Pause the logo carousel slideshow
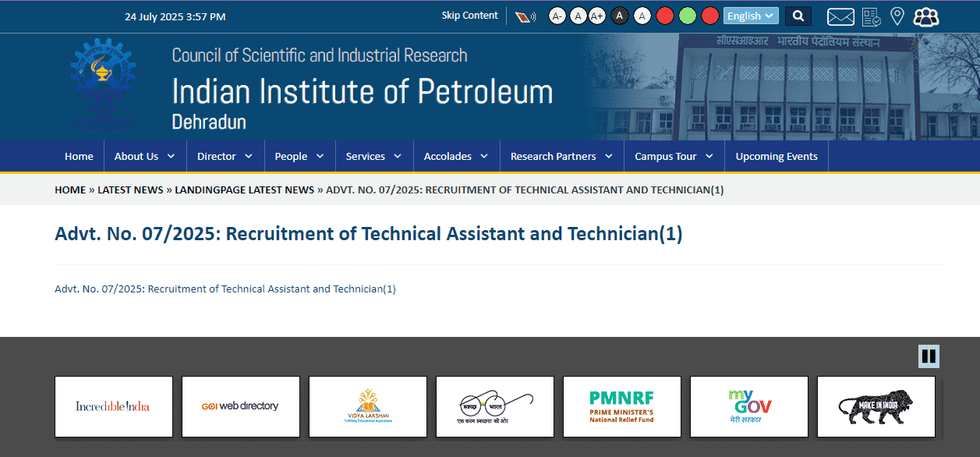 928,356
